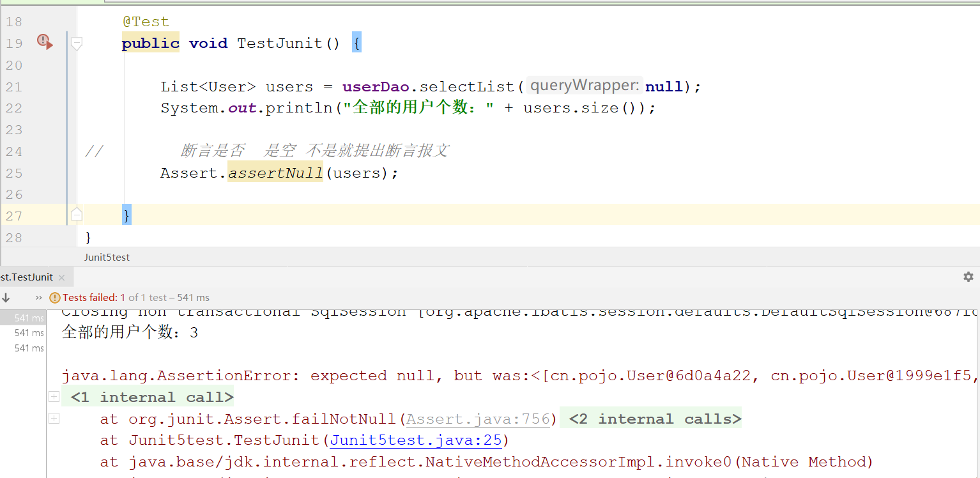Click the assertNull method call
The height and width of the screenshot is (478, 980).
[275, 173]
